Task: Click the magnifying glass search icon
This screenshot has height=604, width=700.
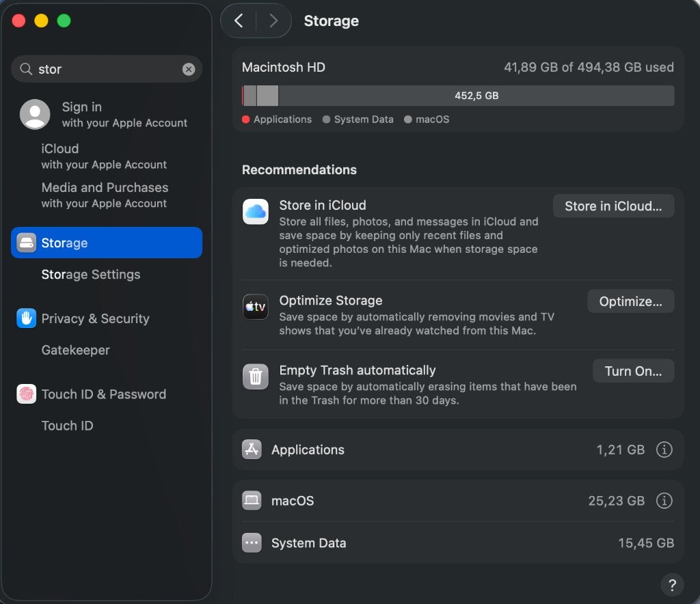Action: pyautogui.click(x=26, y=69)
